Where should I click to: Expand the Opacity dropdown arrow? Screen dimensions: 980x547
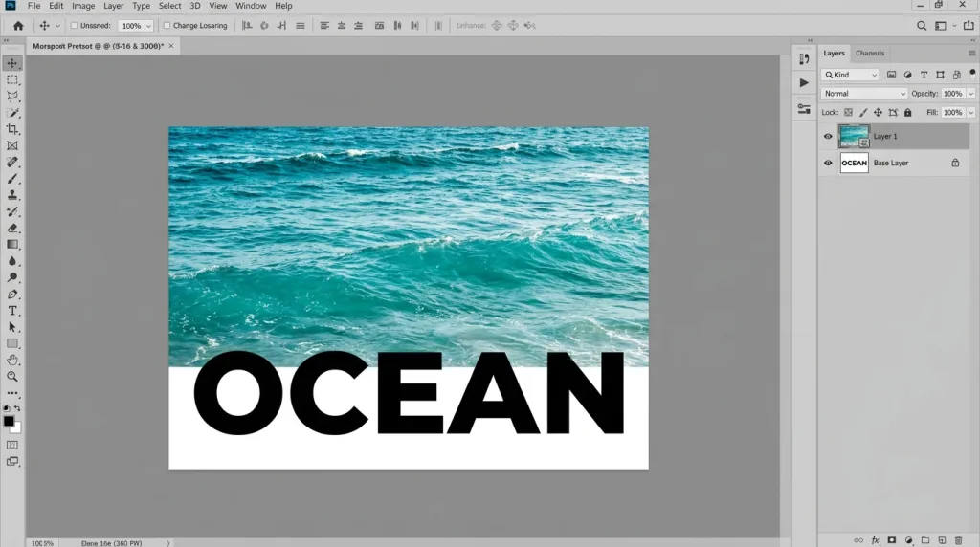(x=970, y=94)
